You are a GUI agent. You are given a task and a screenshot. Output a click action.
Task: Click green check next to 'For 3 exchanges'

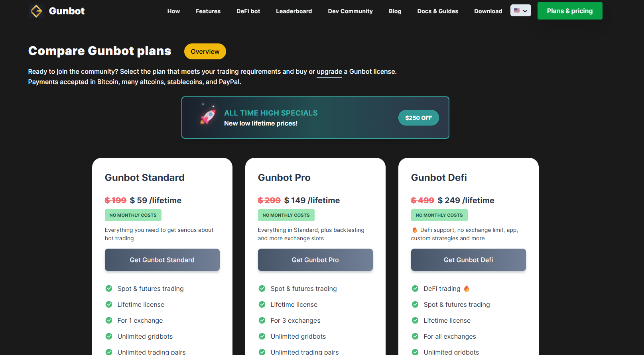[262, 320]
